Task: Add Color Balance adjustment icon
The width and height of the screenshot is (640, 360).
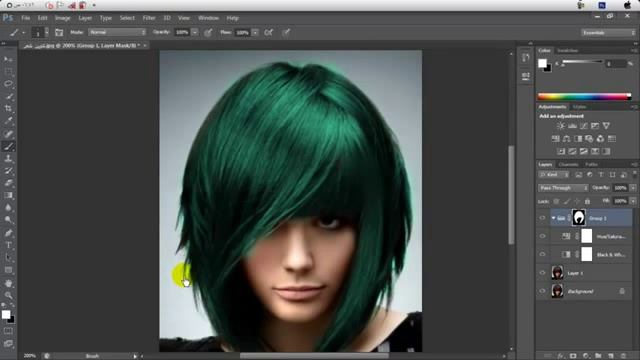Action: coord(567,139)
